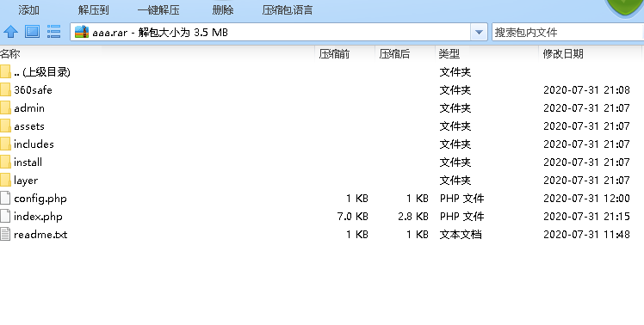Select the layer folder icon
Image resolution: width=644 pixels, height=325 pixels.
point(5,181)
